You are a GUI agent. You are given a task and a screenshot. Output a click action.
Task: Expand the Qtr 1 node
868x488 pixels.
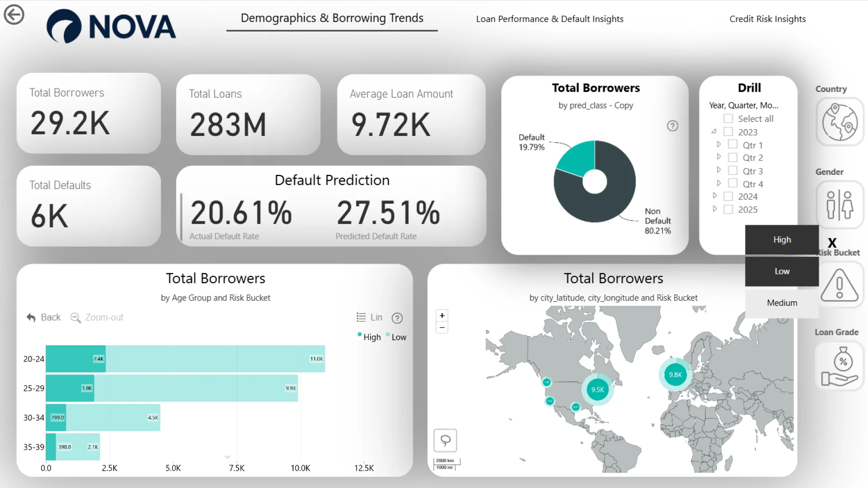(719, 145)
